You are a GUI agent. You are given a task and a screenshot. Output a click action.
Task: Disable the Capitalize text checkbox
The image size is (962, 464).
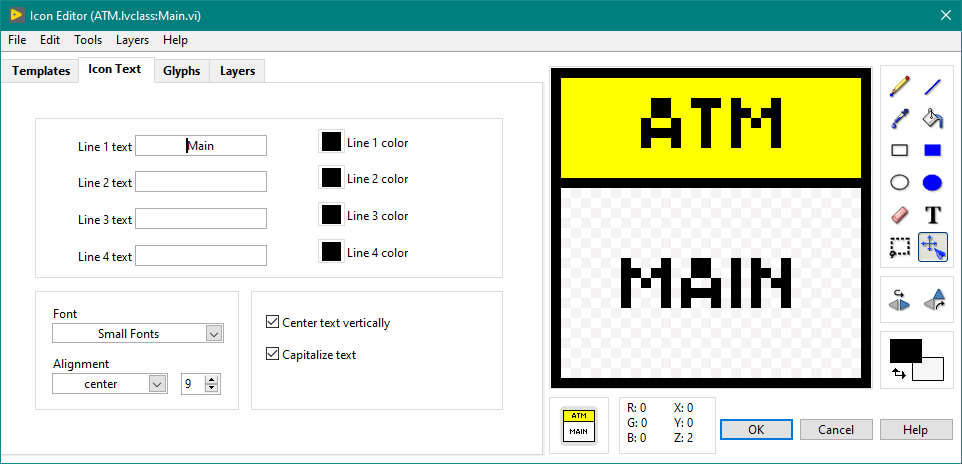point(273,355)
